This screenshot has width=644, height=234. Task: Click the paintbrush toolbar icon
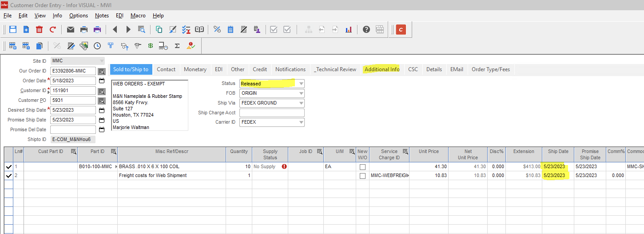173,29
